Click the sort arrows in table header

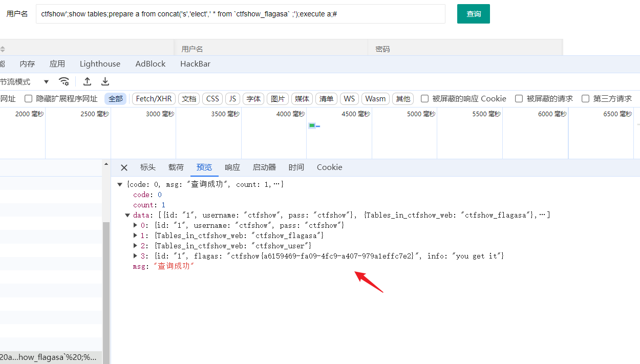click(x=3, y=49)
